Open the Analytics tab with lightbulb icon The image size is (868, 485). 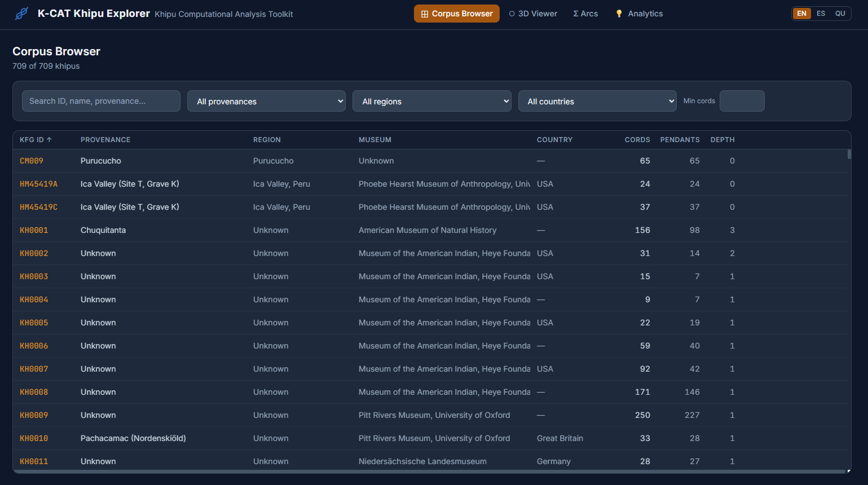coord(638,14)
